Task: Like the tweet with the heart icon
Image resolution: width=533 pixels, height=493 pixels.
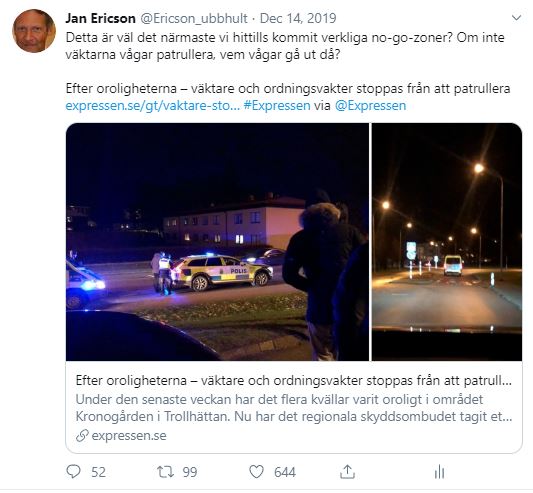Action: point(256,472)
